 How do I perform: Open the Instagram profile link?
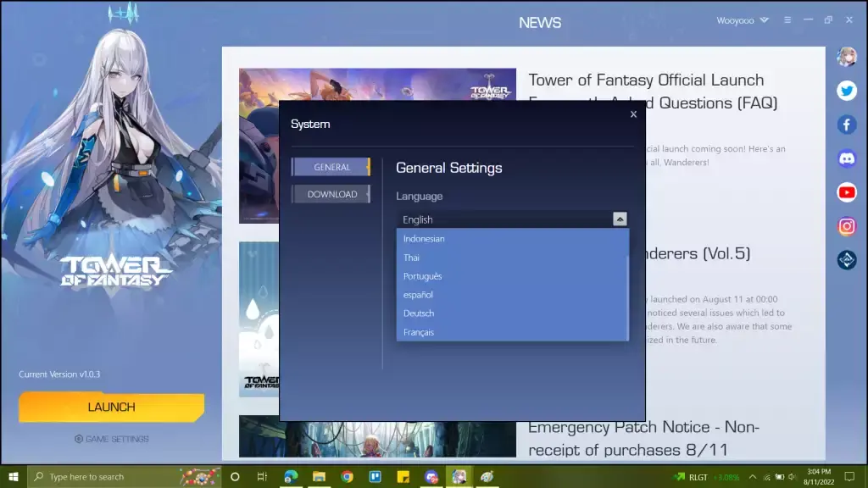click(x=847, y=226)
